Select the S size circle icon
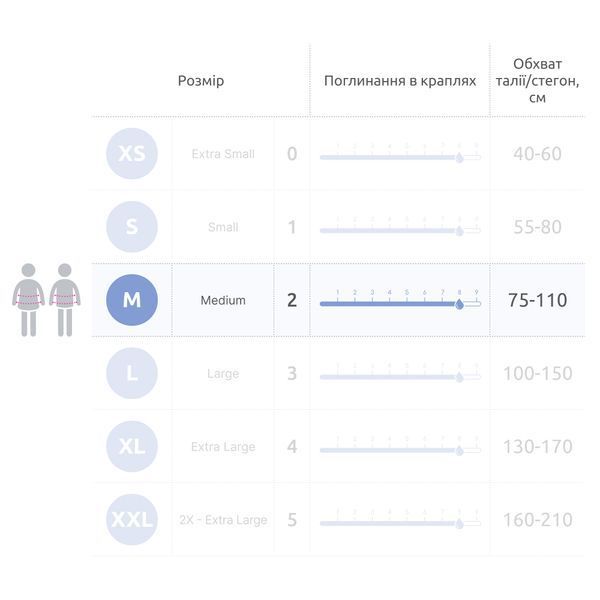Screen dimensions: 600x600 (132, 227)
